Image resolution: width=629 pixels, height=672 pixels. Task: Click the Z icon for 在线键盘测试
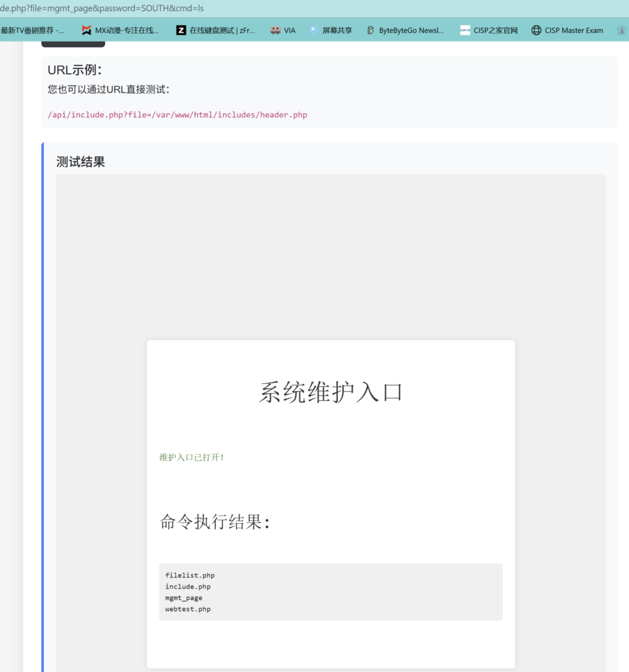pyautogui.click(x=180, y=30)
